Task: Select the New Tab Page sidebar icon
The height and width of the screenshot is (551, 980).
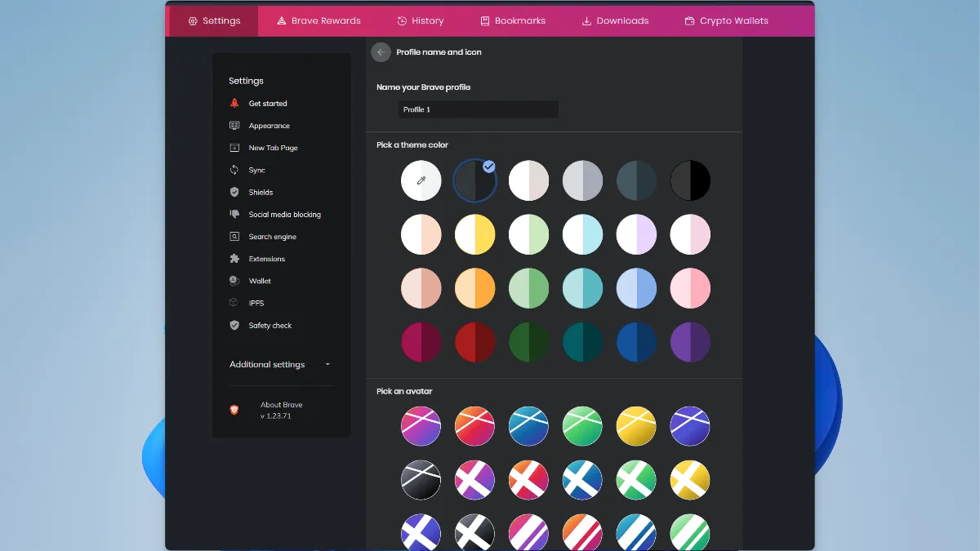Action: click(234, 148)
